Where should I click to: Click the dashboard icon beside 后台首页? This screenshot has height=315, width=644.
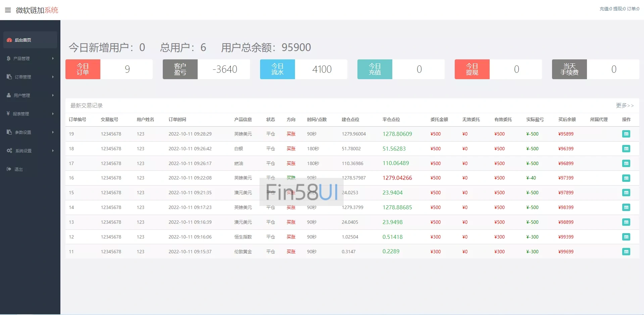point(9,40)
